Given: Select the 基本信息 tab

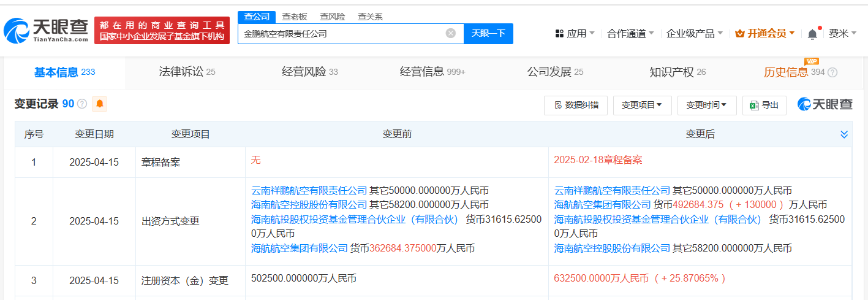Looking at the screenshot, I should pos(64,72).
